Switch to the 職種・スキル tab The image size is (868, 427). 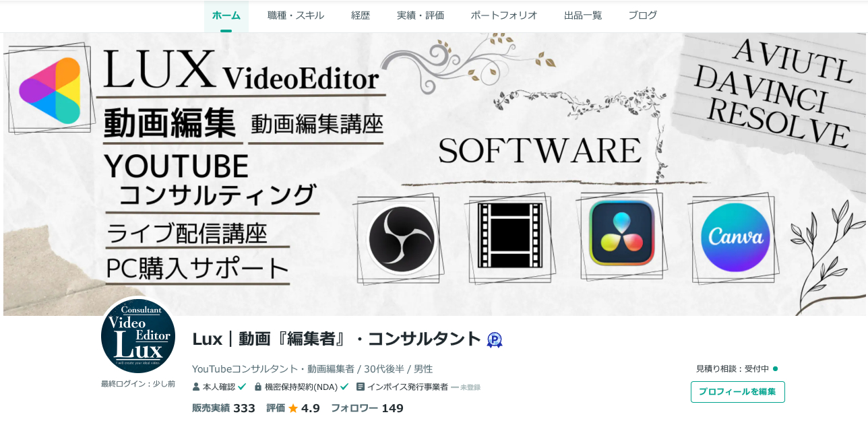pyautogui.click(x=295, y=15)
